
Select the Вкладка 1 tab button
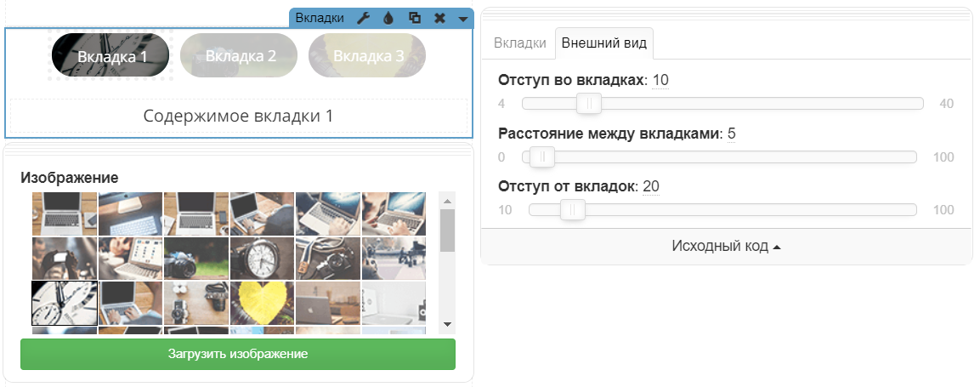pos(111,56)
